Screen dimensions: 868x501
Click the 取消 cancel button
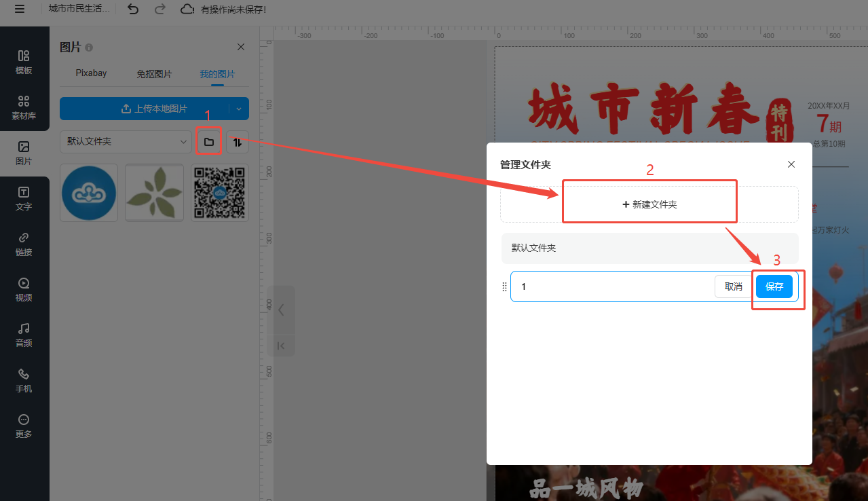pos(733,286)
